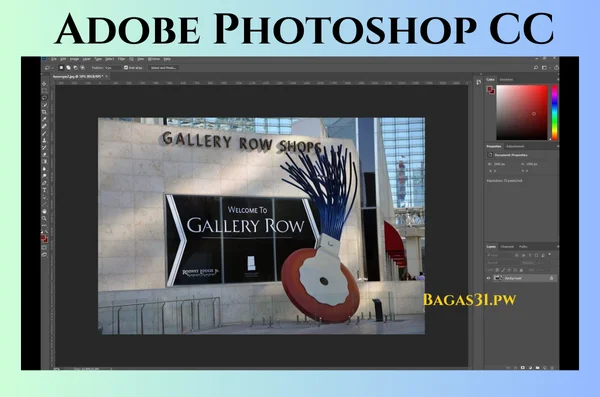Close the open document tab
Viewport: 600px width, 397px height.
point(107,77)
